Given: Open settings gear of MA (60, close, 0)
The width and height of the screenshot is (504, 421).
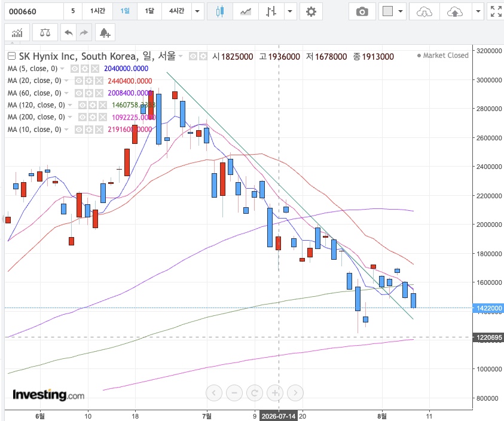Looking at the screenshot, I should coord(88,93).
